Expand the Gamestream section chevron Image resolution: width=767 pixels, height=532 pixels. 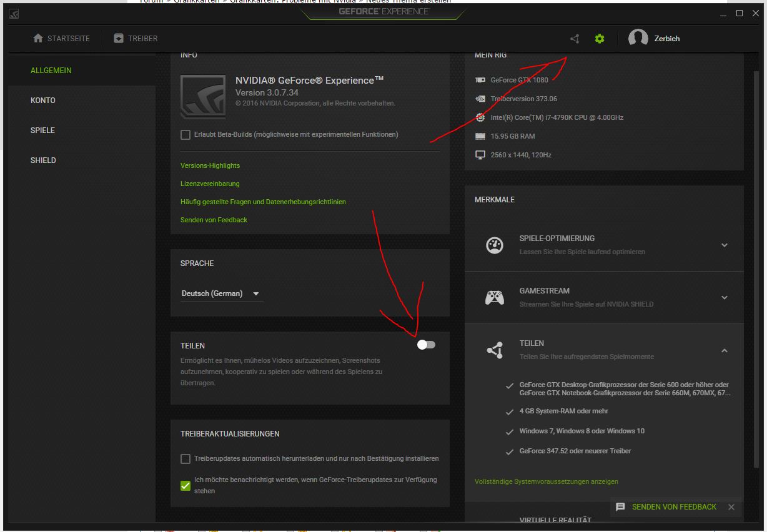coord(725,297)
